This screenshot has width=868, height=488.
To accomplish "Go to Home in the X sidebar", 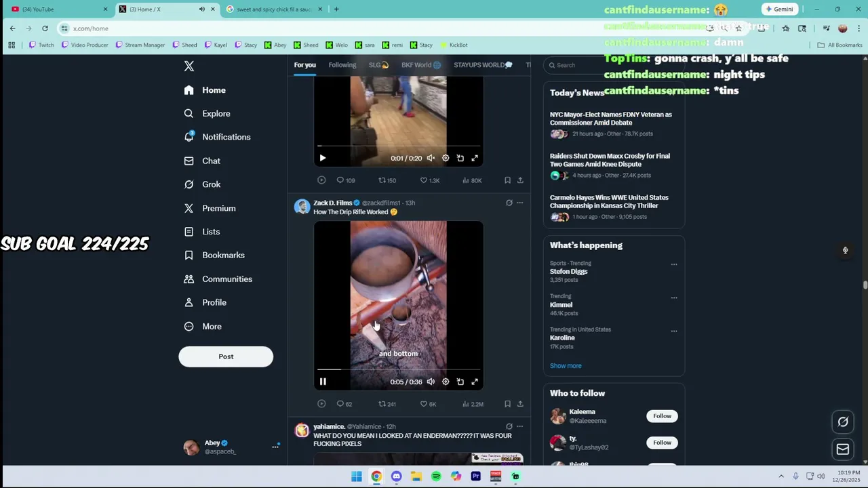I will point(205,90).
